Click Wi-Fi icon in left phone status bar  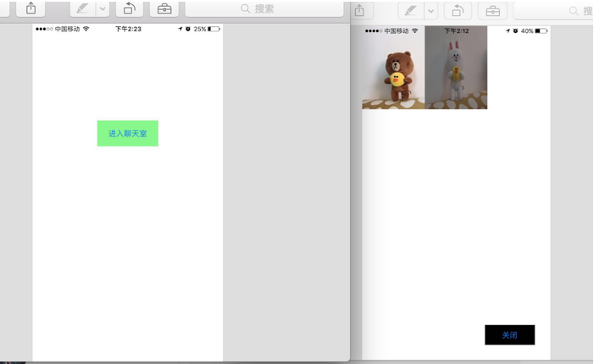tap(86, 29)
